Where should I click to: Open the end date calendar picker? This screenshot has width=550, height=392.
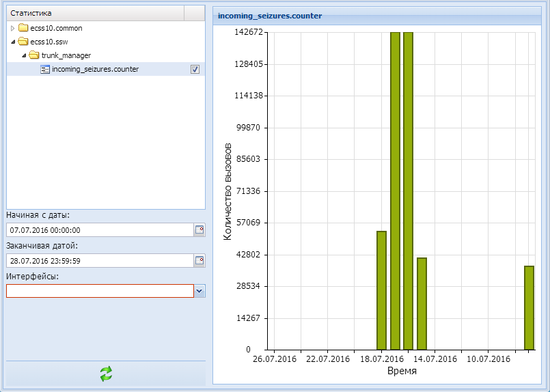tap(200, 260)
